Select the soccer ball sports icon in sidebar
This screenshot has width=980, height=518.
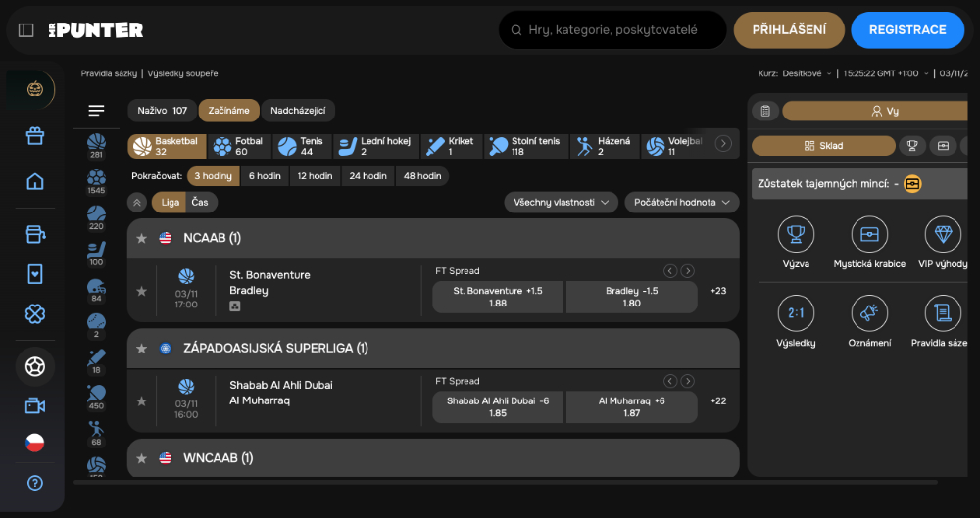coord(35,367)
